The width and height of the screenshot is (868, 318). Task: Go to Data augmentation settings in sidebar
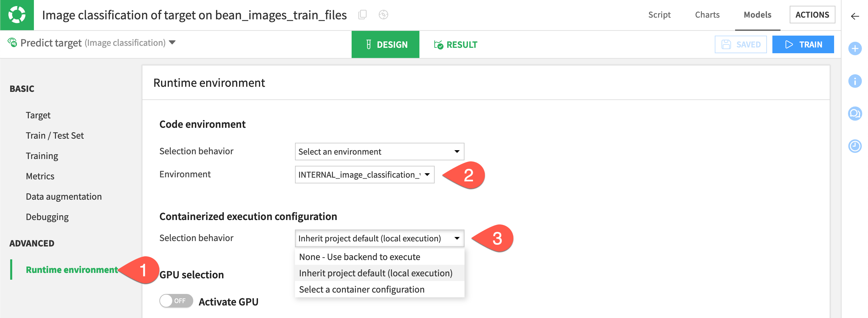click(x=64, y=196)
